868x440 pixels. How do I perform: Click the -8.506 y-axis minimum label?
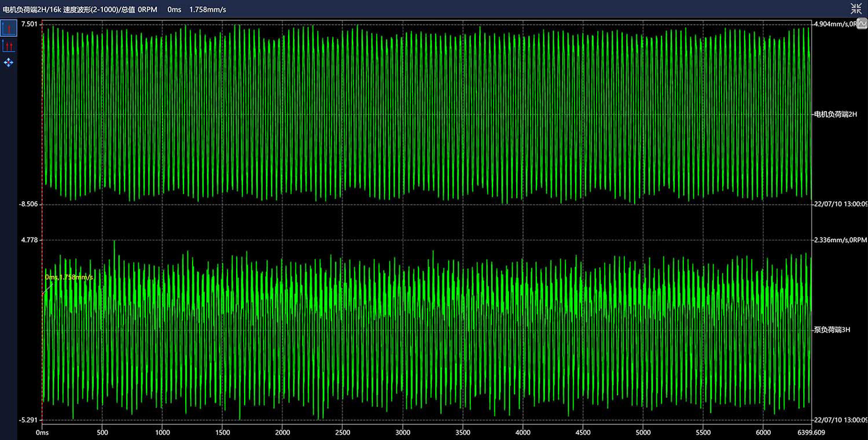click(28, 204)
